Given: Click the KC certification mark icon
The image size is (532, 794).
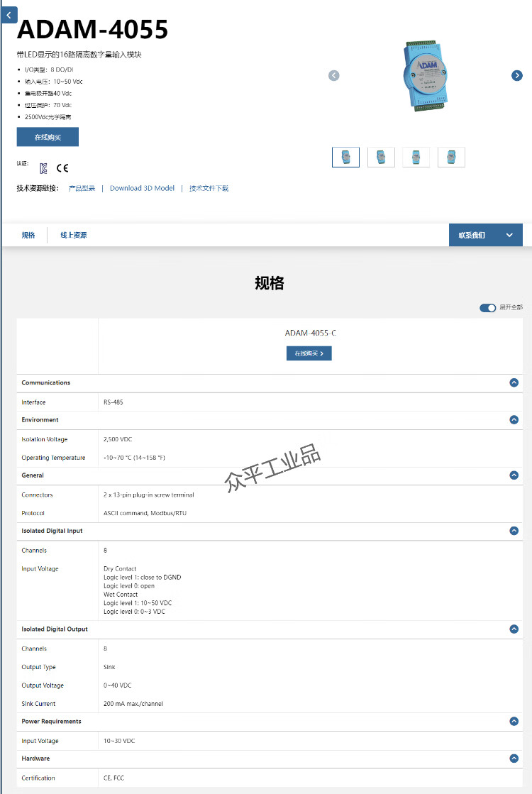Looking at the screenshot, I should 44,168.
